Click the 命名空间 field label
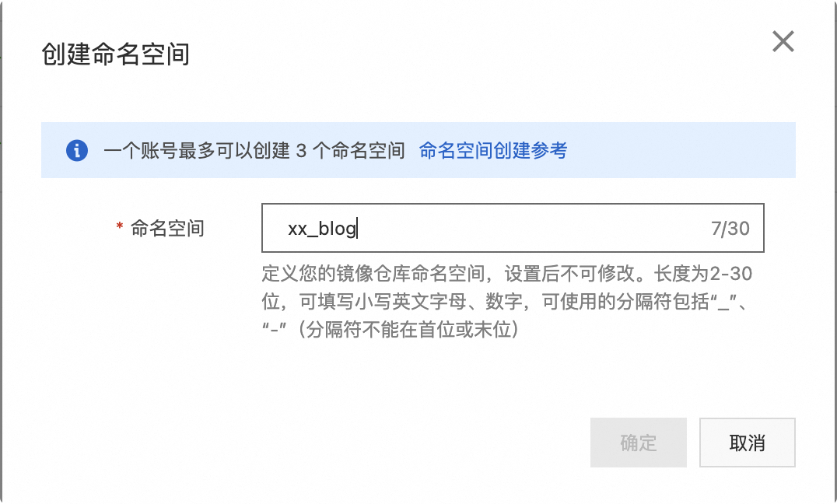The width and height of the screenshot is (837, 504). point(167,228)
